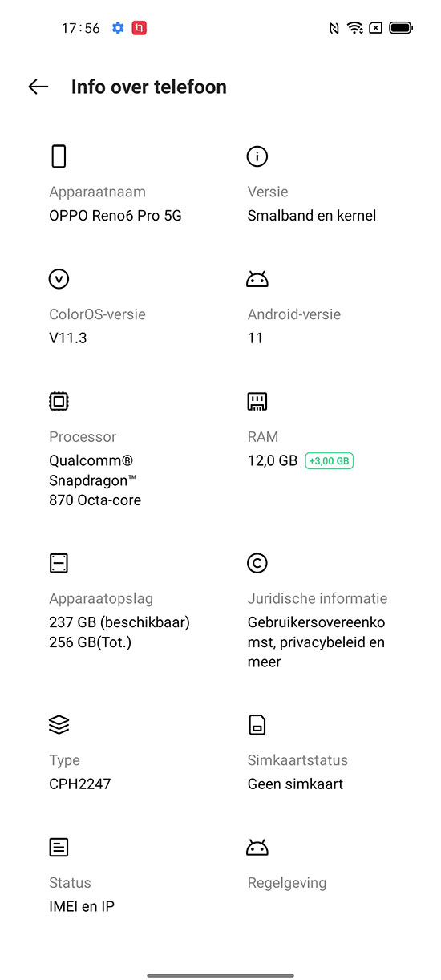
Task: Open the Regelgeving entry
Action: 287,883
